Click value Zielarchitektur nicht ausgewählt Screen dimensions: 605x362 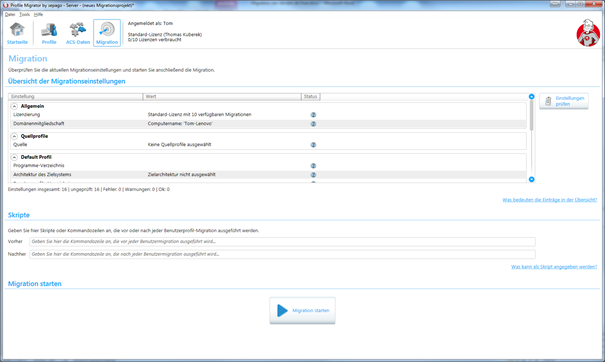pos(182,175)
